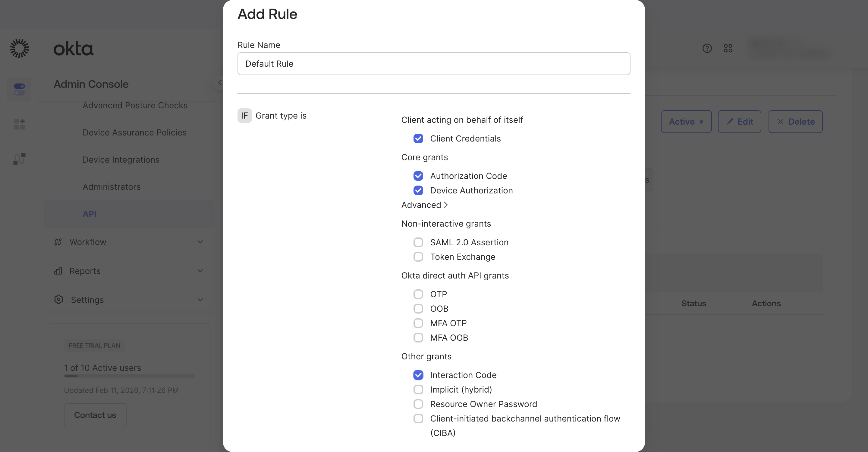Click the Contact us button
Viewport: 868px width, 452px height.
[95, 415]
